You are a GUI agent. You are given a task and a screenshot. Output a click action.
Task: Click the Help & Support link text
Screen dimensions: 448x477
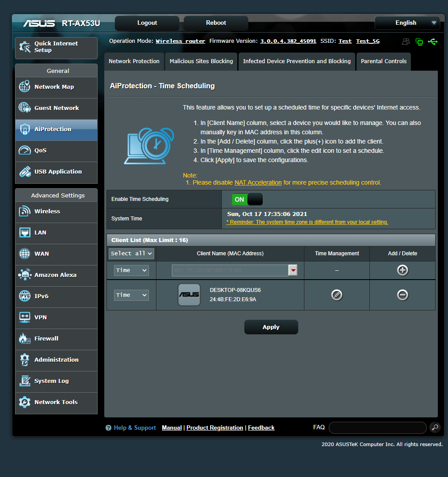[x=135, y=428]
